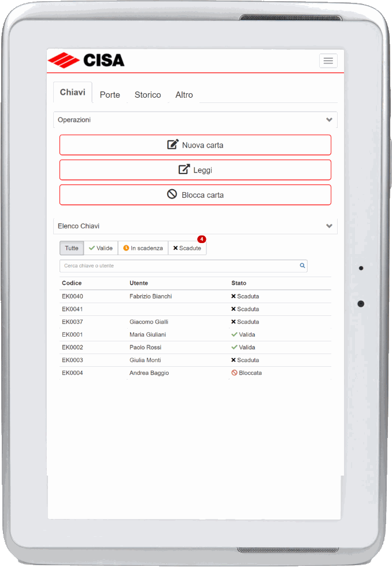This screenshot has width=392, height=567.
Task: Click the ban icon in Blocca carta
Action: pos(172,194)
